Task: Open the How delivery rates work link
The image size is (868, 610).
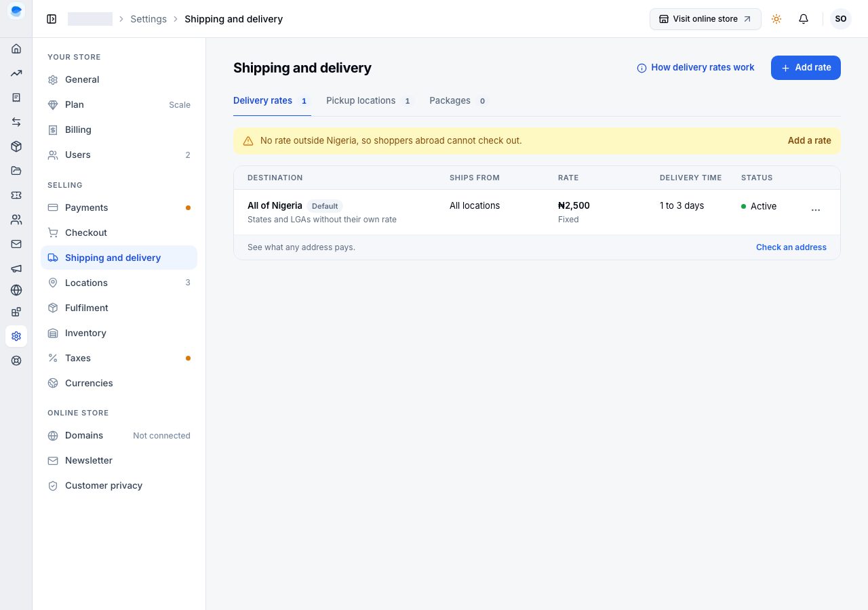Action: [696, 68]
